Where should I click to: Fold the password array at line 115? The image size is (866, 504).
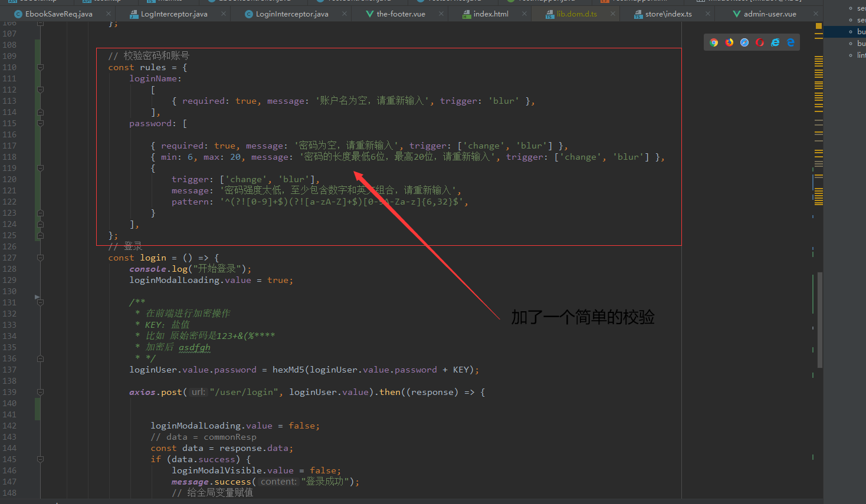pyautogui.click(x=41, y=123)
